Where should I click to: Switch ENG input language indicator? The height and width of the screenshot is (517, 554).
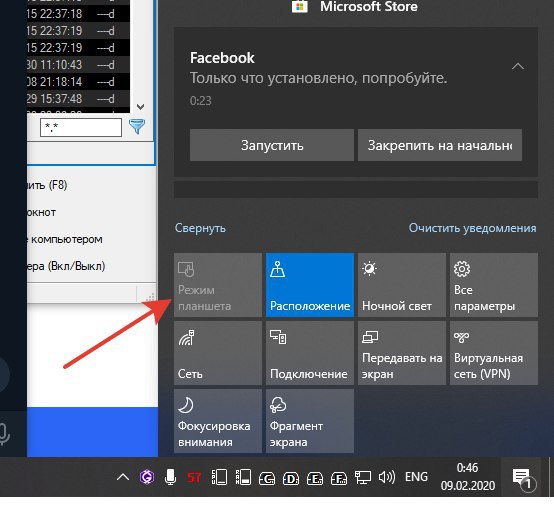pos(416,477)
